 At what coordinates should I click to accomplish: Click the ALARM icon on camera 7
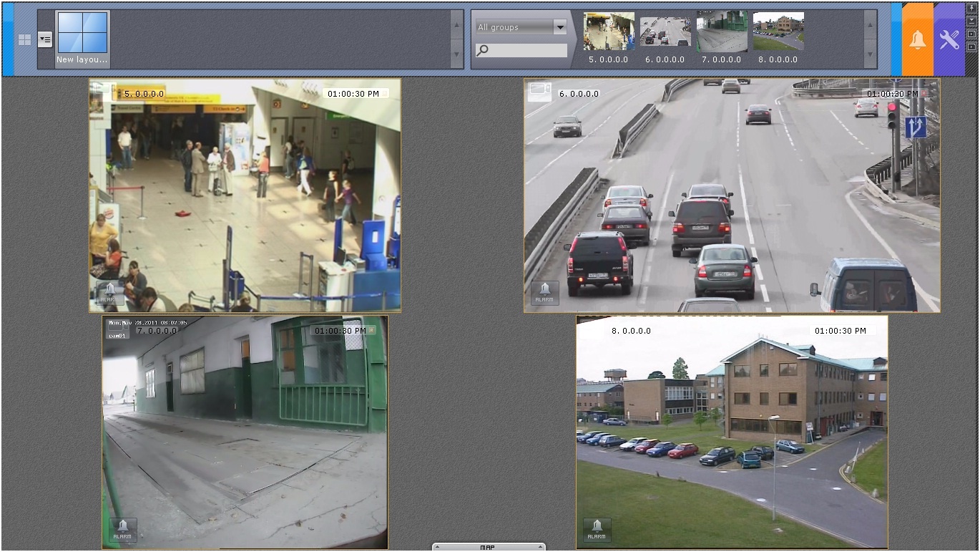click(x=122, y=530)
